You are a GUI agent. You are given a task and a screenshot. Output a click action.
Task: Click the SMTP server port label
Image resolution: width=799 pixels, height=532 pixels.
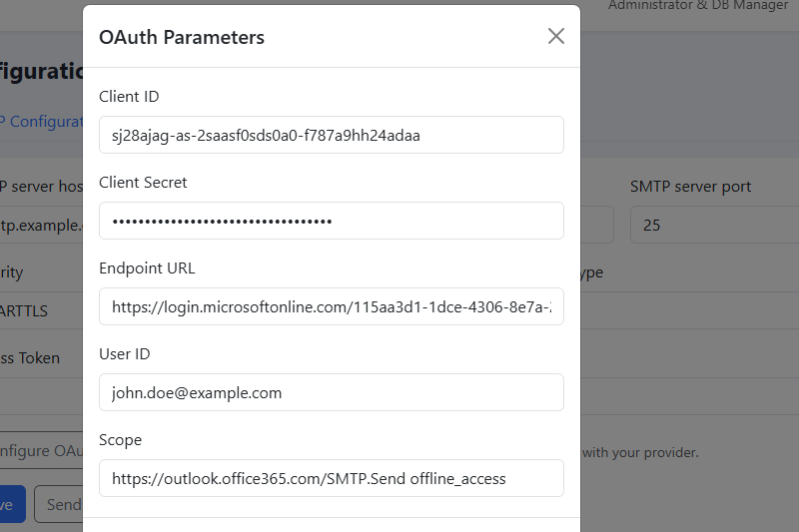pyautogui.click(x=690, y=187)
